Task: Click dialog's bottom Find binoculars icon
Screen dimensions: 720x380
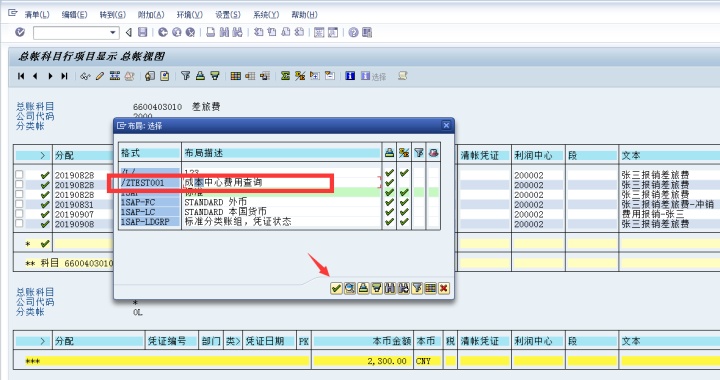Action: (x=390, y=288)
